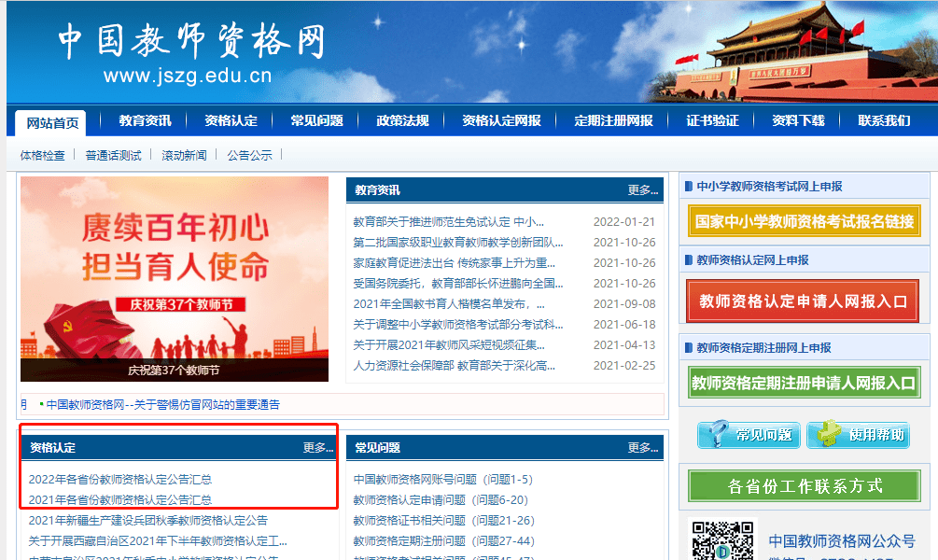Select 证书验证 in the navigation bar
Image resolution: width=938 pixels, height=560 pixels.
point(712,120)
